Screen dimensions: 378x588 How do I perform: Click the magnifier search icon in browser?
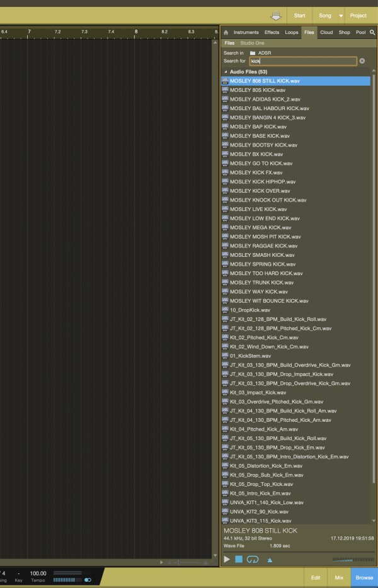(x=372, y=32)
